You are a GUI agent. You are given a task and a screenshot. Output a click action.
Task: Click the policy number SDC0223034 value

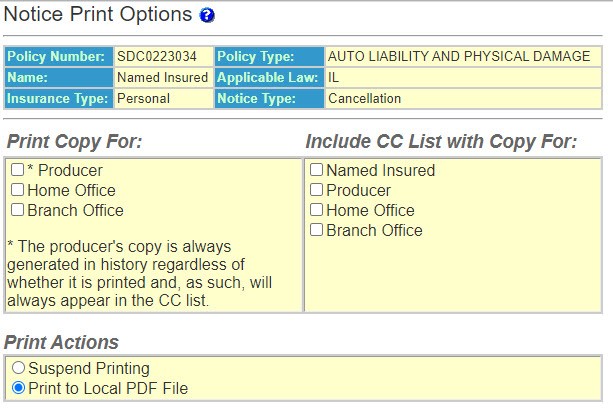(157, 56)
